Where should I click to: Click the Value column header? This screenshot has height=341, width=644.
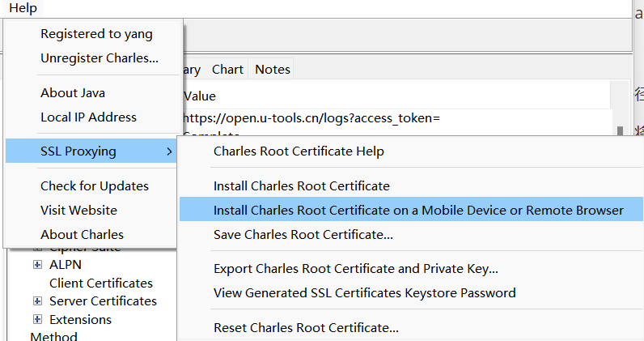[200, 96]
